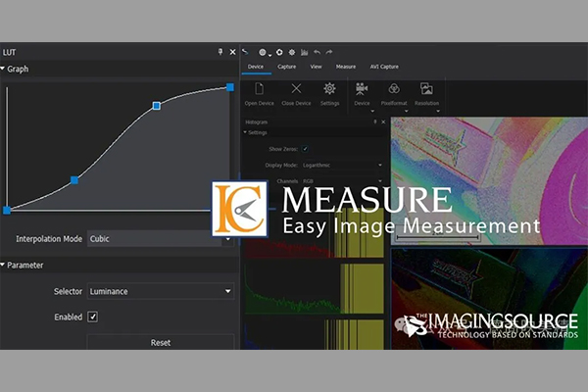Open the Display Mode Logarithmic dropdown

(342, 165)
